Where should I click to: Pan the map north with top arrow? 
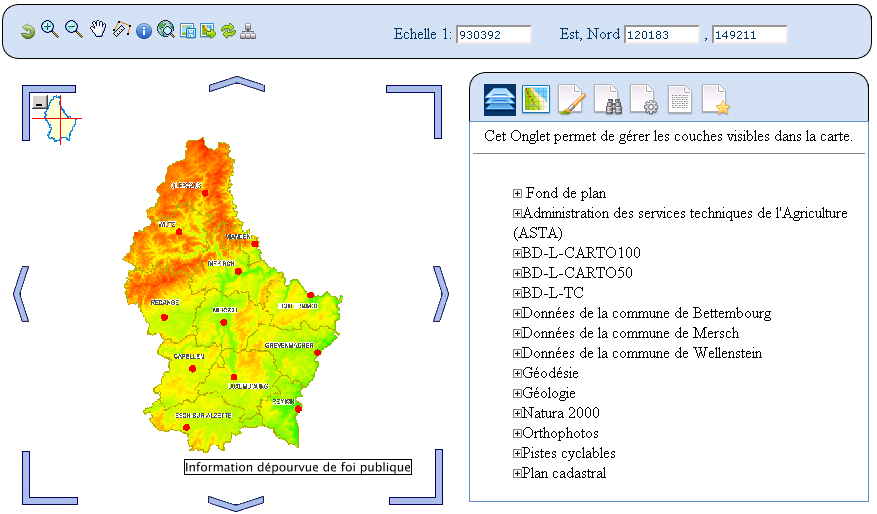[236, 83]
